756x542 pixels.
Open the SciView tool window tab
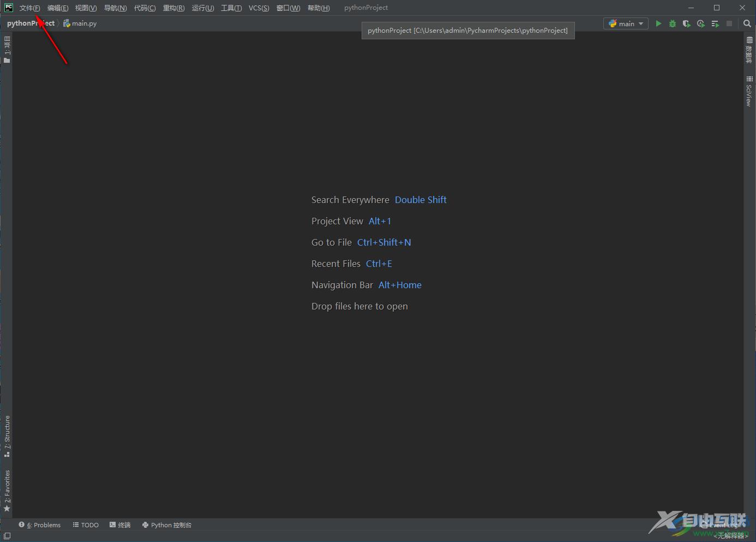point(749,91)
